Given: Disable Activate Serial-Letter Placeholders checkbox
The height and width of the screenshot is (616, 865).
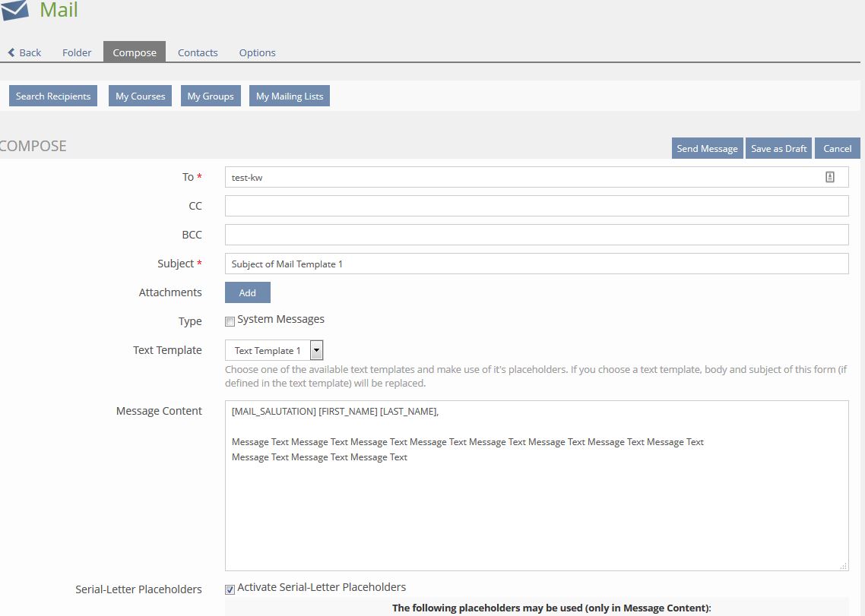Looking at the screenshot, I should [x=230, y=589].
